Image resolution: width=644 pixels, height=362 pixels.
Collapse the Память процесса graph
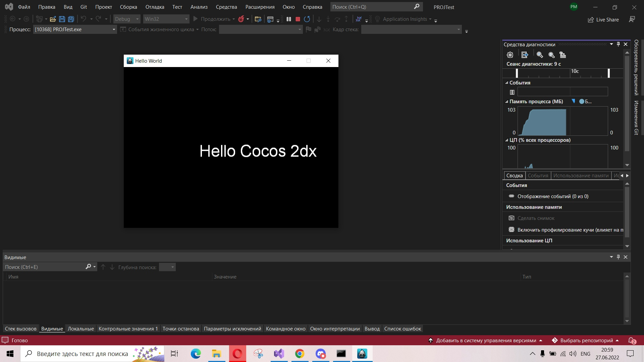point(507,102)
